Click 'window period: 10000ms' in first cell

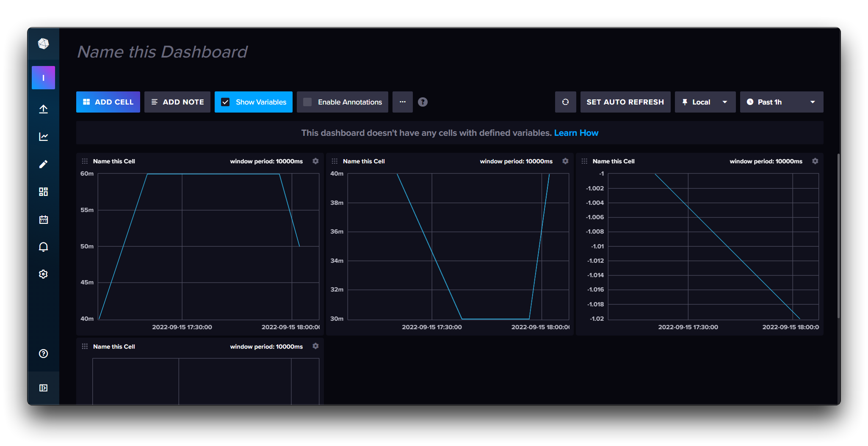pos(266,161)
